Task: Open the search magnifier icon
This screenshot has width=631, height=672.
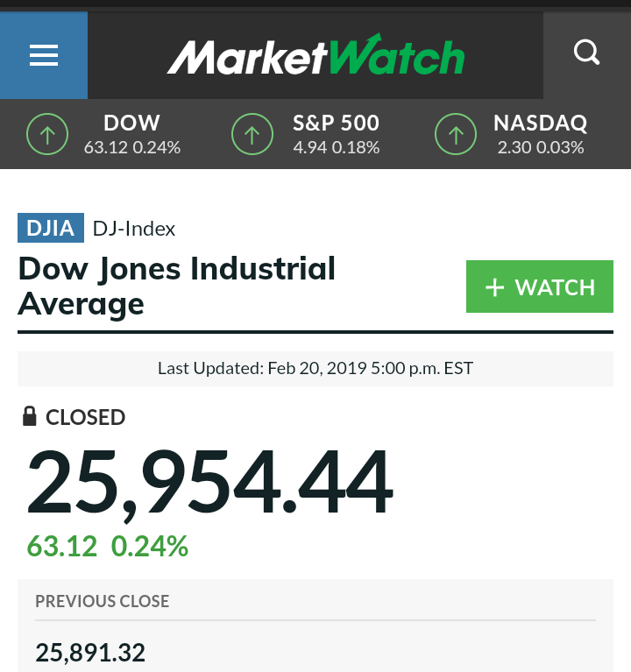Action: [x=586, y=53]
